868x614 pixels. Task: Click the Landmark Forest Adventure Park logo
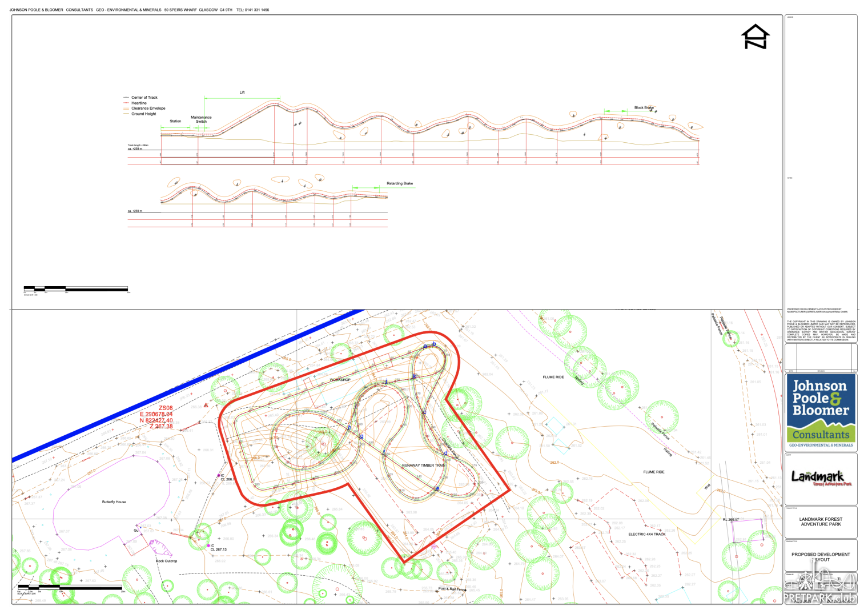821,477
